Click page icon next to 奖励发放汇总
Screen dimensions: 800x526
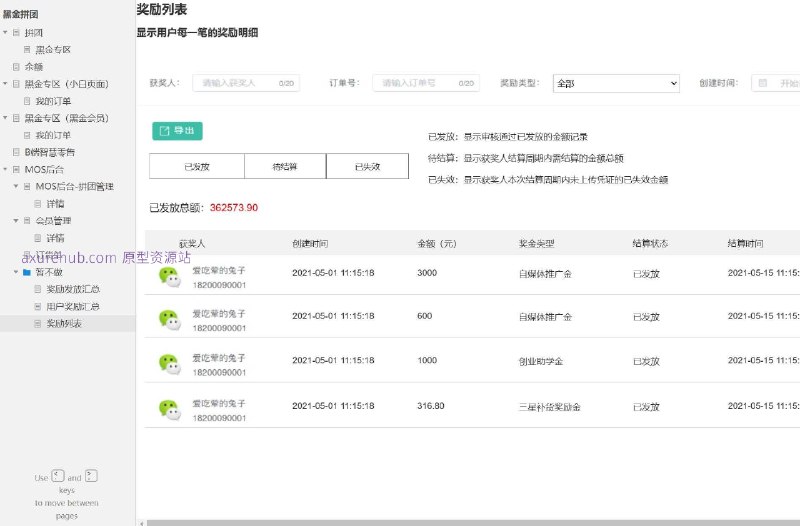tap(38, 289)
